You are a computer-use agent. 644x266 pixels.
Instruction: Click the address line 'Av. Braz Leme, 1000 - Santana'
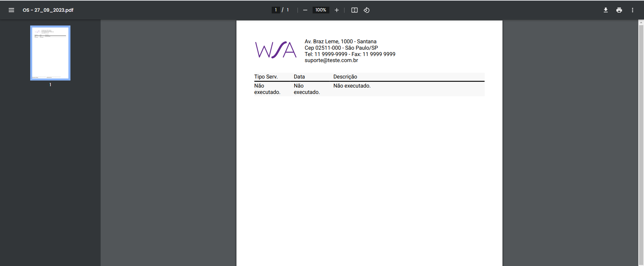coord(340,42)
